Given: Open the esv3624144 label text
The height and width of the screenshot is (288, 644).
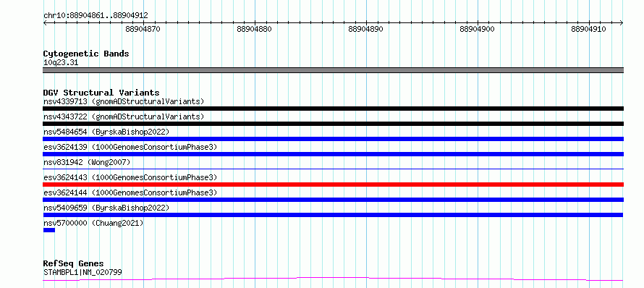Looking at the screenshot, I should pos(130,192).
